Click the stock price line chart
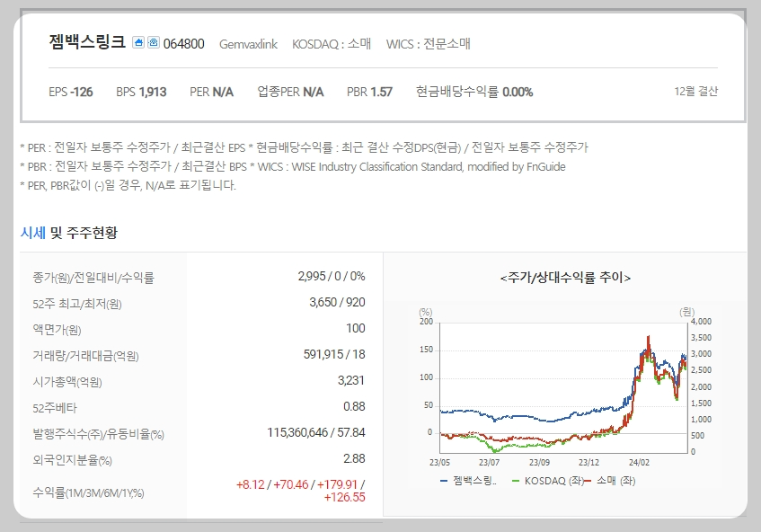The height and width of the screenshot is (532, 761). pyautogui.click(x=563, y=387)
